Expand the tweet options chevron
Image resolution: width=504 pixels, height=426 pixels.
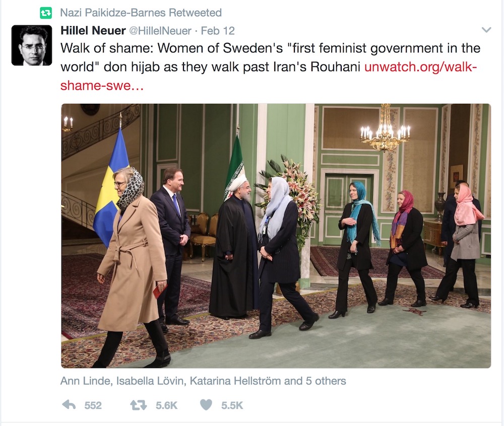coord(486,30)
